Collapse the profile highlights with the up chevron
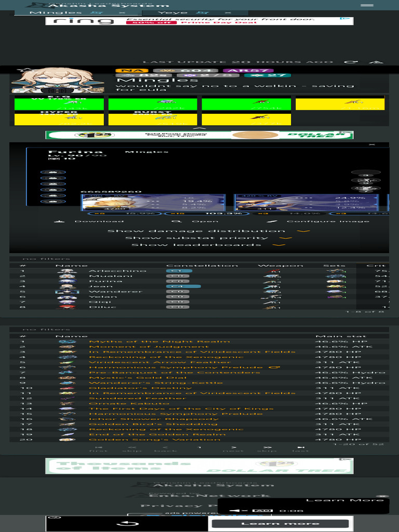Viewport: 399px width, 532px height. 199,128
